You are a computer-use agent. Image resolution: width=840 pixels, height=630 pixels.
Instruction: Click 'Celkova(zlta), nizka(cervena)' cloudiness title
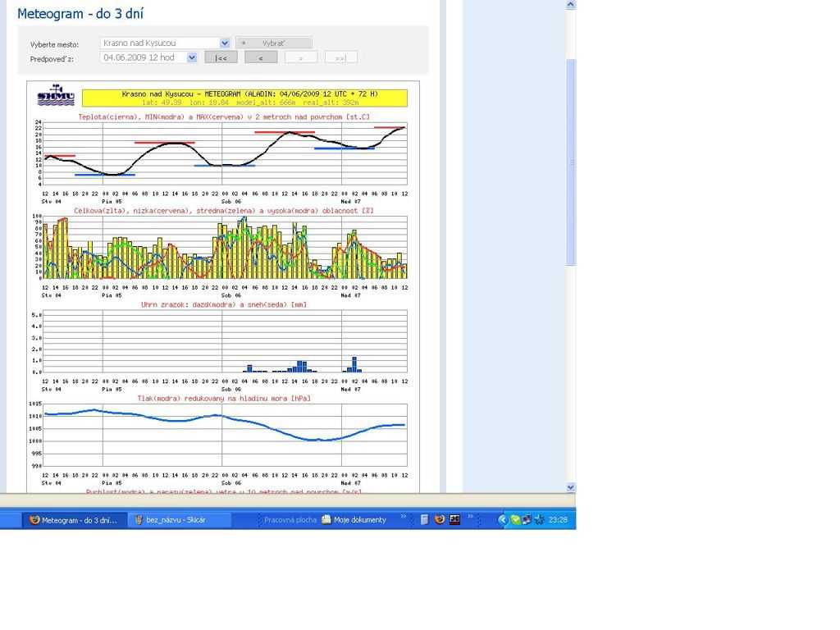pos(224,211)
